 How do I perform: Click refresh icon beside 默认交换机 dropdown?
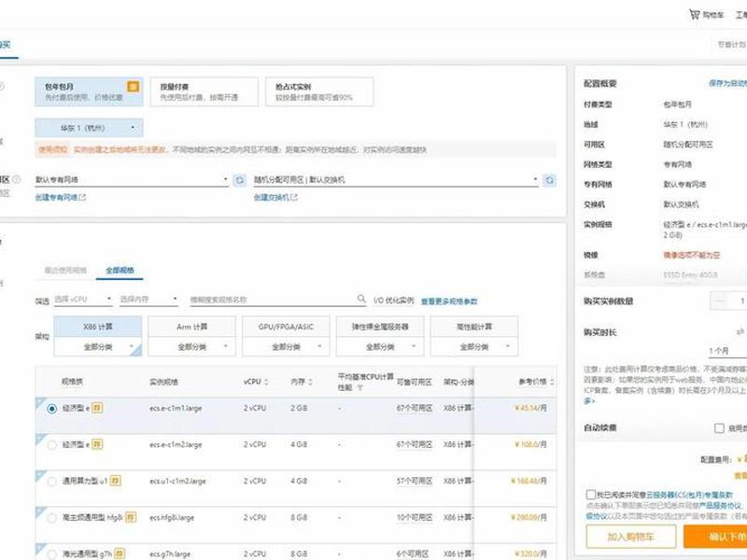550,180
